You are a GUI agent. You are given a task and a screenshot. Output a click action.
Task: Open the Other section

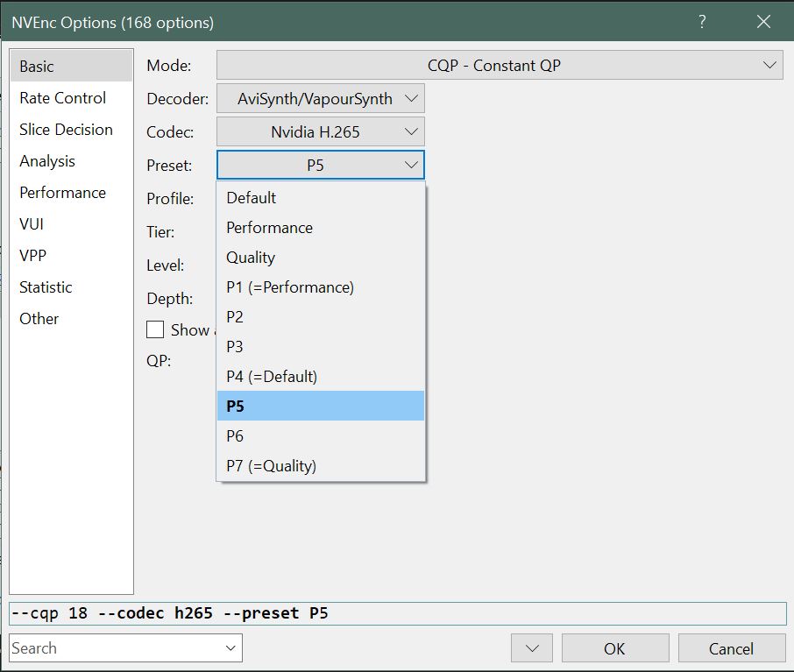point(71,319)
